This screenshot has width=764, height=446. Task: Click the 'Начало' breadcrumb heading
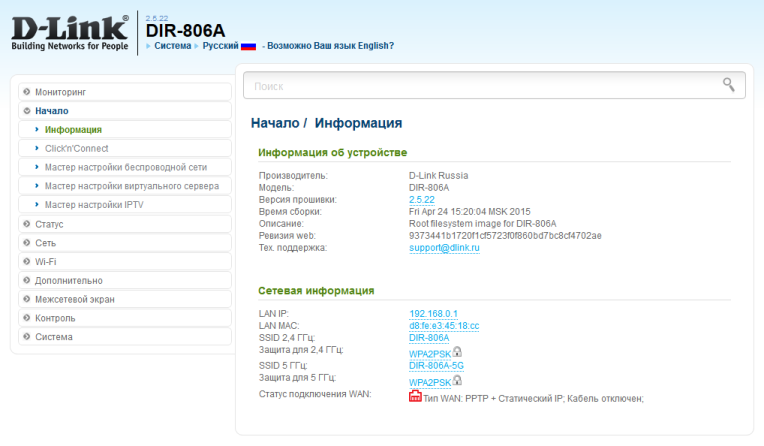click(x=275, y=123)
